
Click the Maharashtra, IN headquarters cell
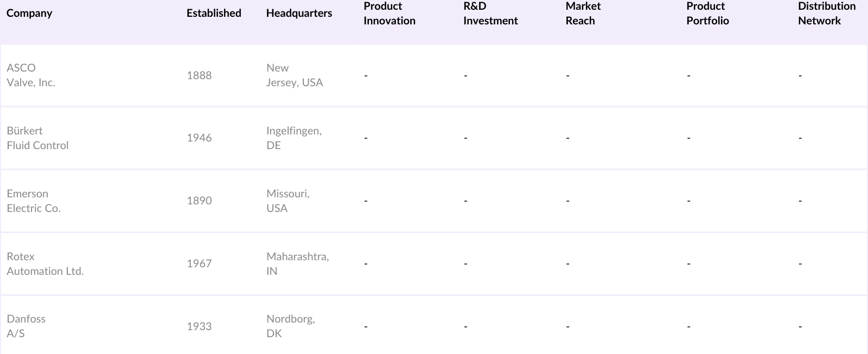297,264
